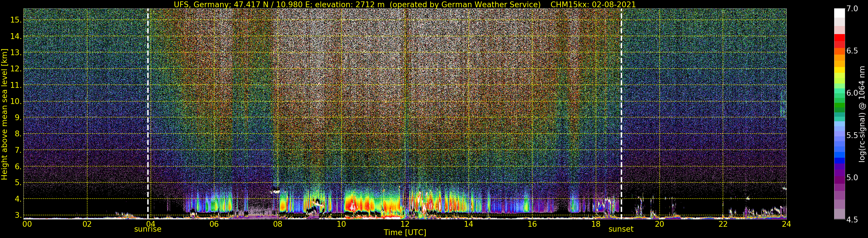Image resolution: width=868 pixels, height=238 pixels.
Task: Pick the dark blue colorbar segment
Action: 839,161
